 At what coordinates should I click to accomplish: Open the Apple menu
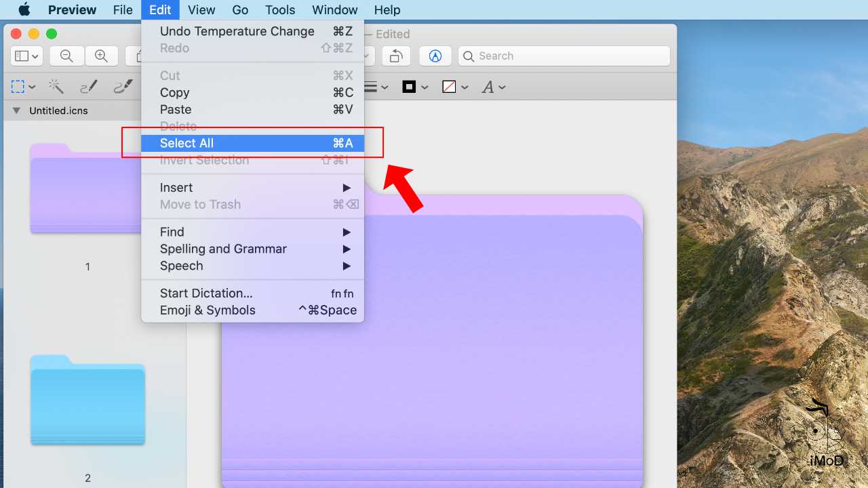[24, 10]
